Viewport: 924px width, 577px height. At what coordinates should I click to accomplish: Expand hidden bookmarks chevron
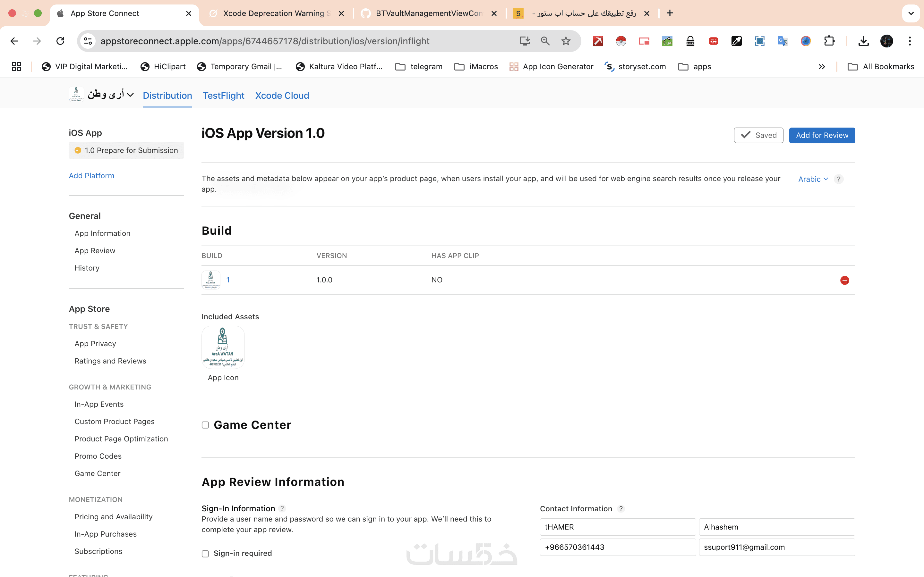point(822,67)
